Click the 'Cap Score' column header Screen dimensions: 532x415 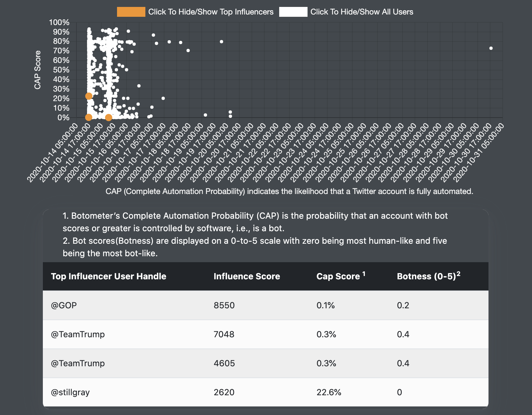[338, 276]
